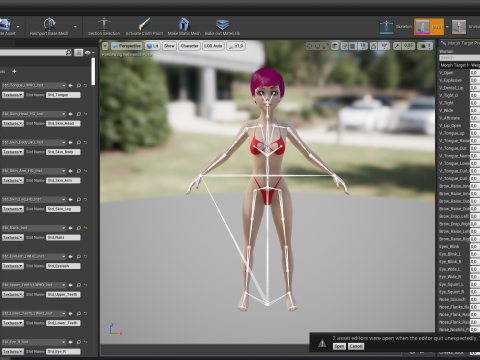Viewport: 480px width, 360px height.
Task: Open the Animation mode thumbnail
Action: [x=459, y=27]
